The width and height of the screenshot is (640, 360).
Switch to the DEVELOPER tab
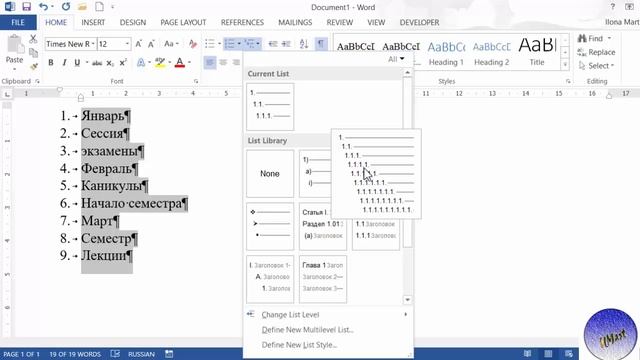(419, 22)
